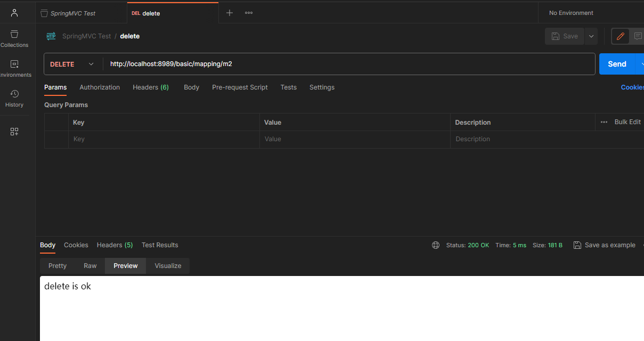Switch response view to Raw

pos(90,266)
